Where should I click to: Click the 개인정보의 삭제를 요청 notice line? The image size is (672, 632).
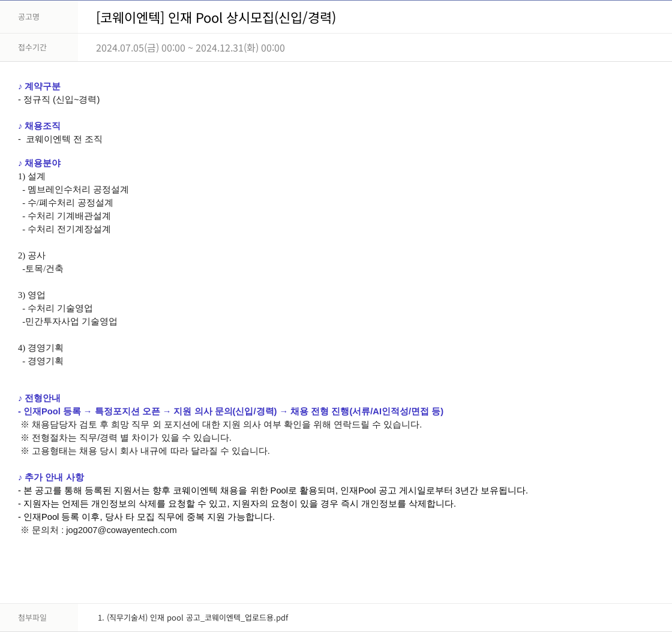click(237, 504)
